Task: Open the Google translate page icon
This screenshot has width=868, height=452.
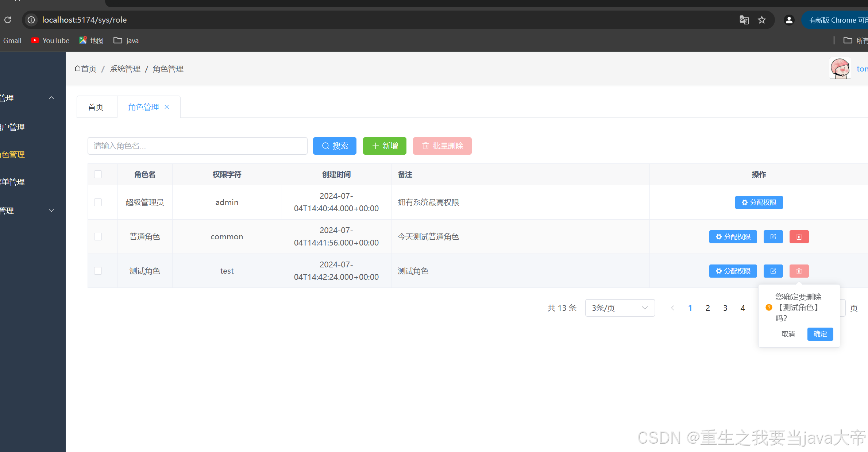Action: (744, 20)
